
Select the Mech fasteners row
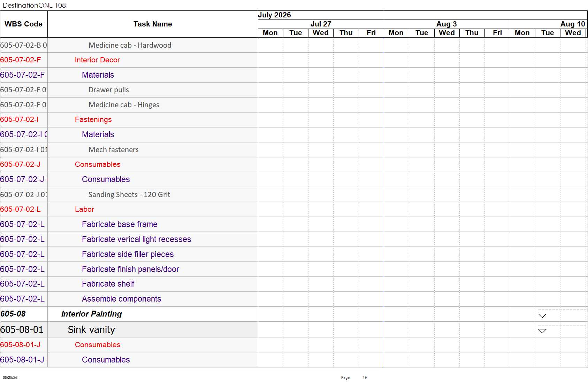(x=129, y=149)
